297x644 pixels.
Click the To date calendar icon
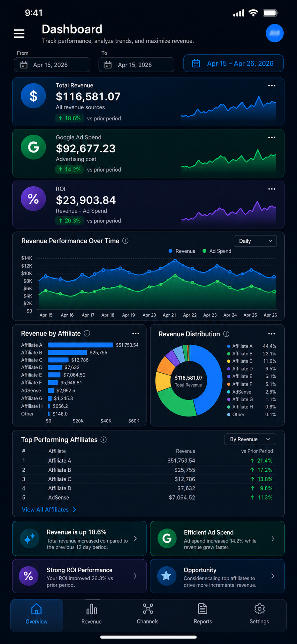tap(108, 65)
